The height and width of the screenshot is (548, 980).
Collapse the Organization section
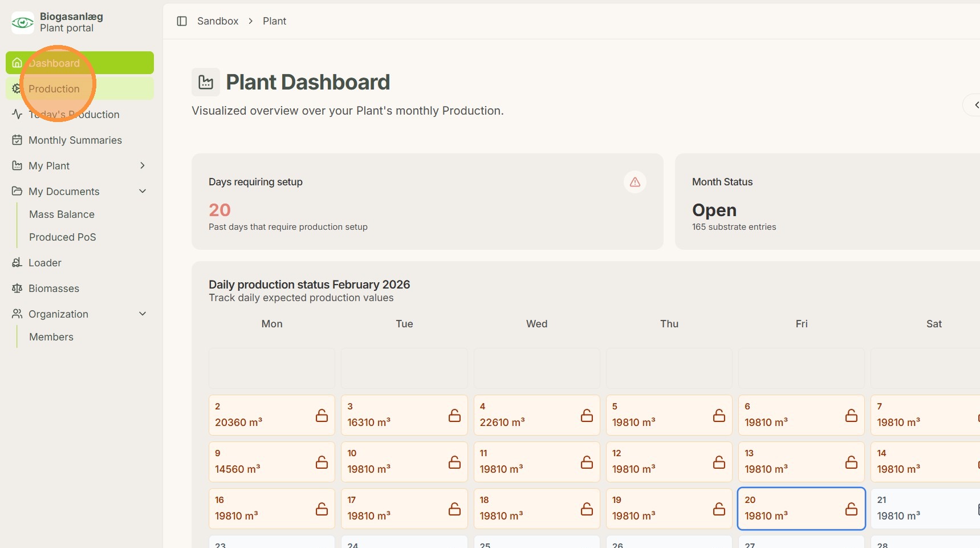[x=143, y=314]
